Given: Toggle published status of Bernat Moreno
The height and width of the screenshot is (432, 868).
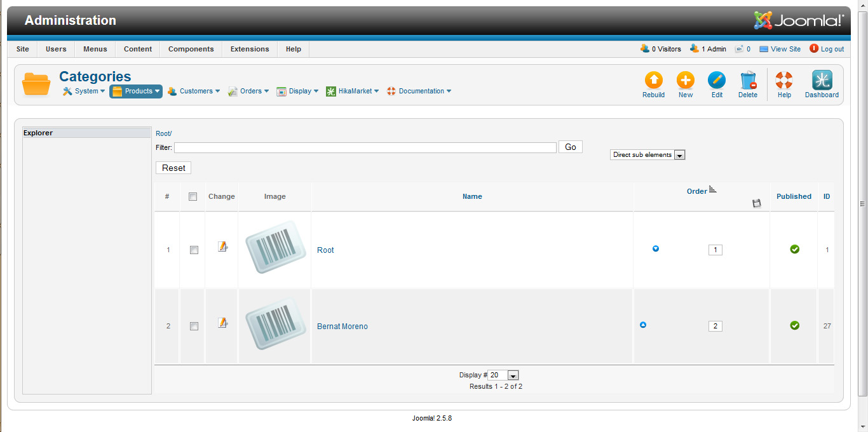Looking at the screenshot, I should pyautogui.click(x=794, y=325).
